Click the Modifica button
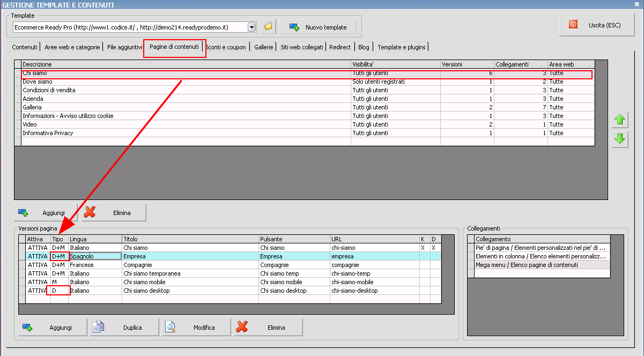The image size is (644, 356). click(196, 327)
